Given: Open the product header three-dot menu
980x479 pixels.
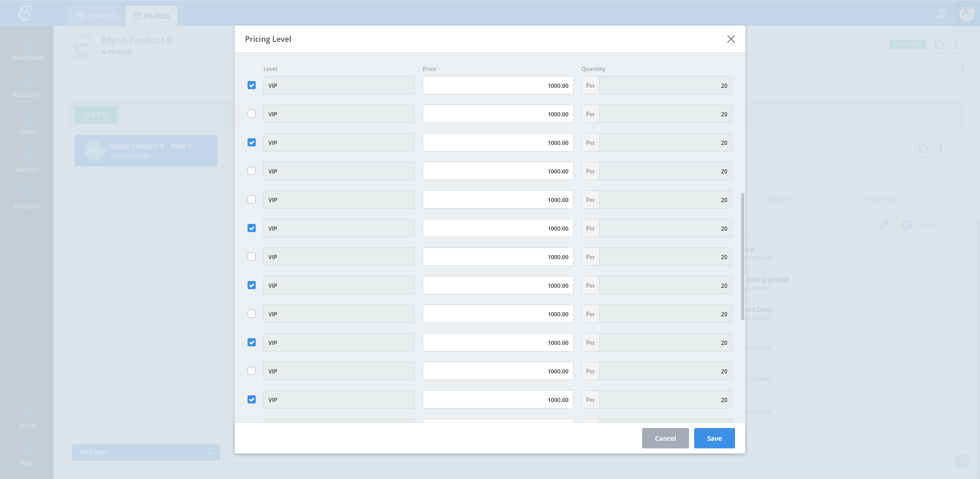Looking at the screenshot, I should tap(956, 45).
